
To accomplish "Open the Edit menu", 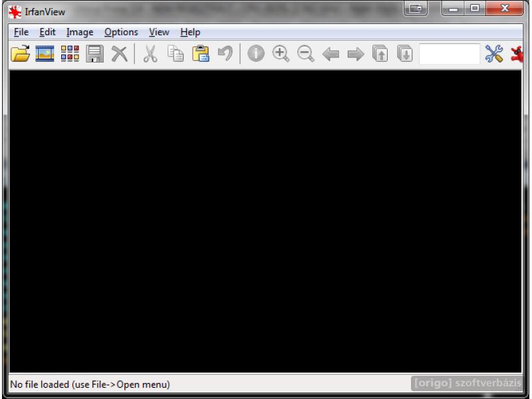I will click(47, 32).
